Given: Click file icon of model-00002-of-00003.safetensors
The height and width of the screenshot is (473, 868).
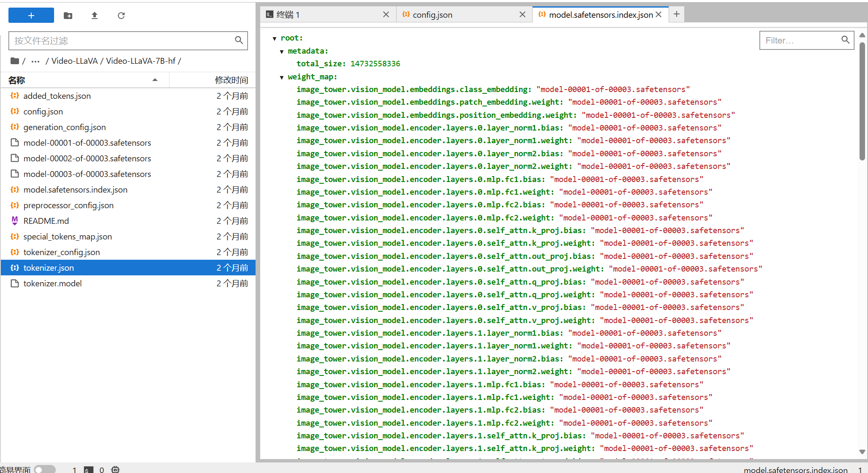Looking at the screenshot, I should point(15,158).
